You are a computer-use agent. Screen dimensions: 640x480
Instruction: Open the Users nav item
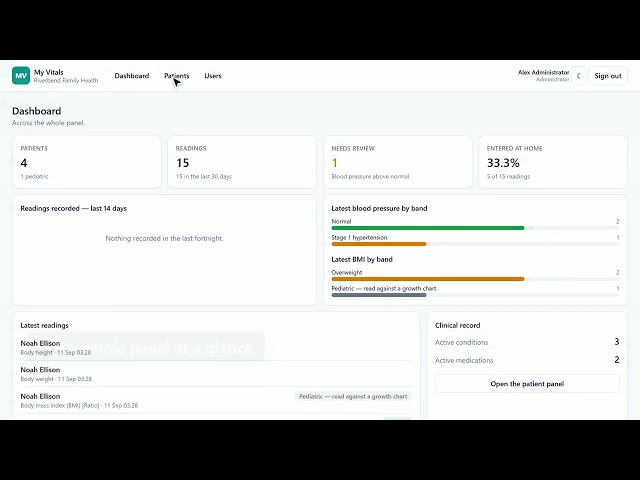[213, 76]
